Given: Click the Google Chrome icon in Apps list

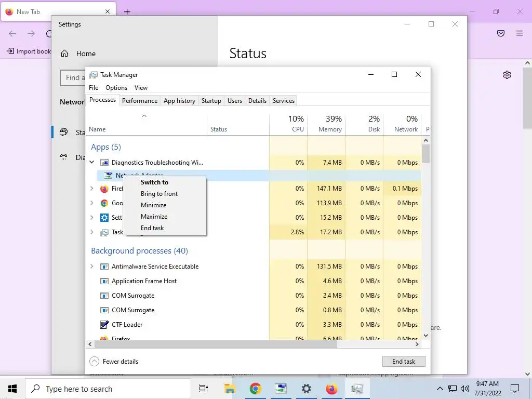Looking at the screenshot, I should [104, 203].
